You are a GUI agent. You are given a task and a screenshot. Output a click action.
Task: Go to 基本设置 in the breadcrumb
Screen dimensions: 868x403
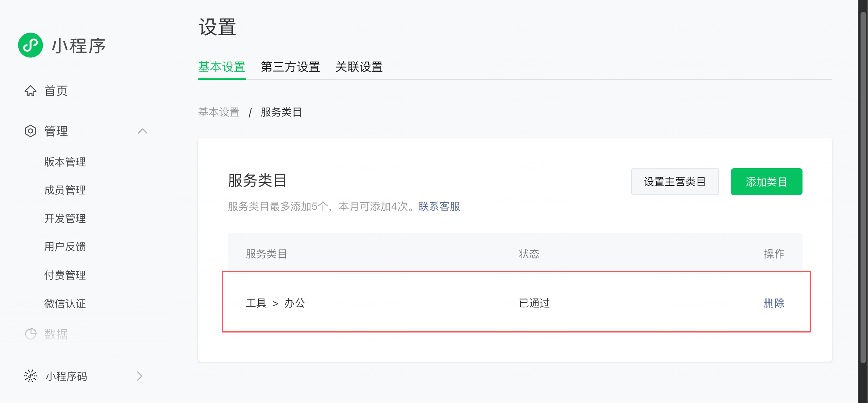[219, 112]
